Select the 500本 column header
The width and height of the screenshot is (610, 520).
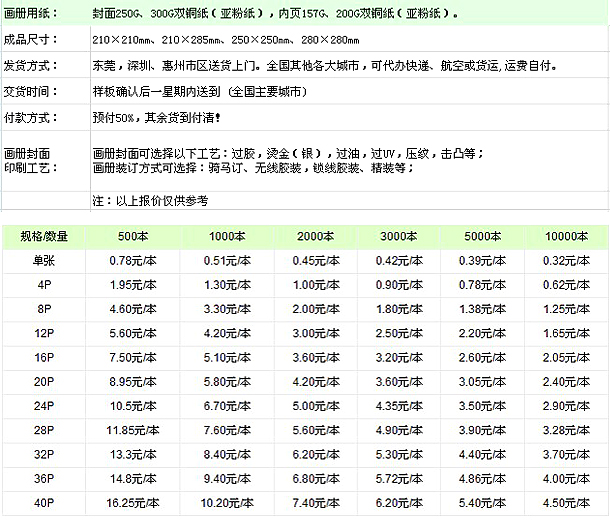pos(132,235)
